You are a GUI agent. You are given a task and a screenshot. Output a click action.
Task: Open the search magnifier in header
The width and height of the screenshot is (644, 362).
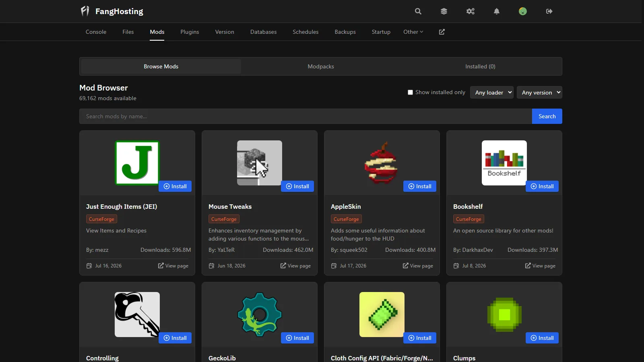(418, 11)
